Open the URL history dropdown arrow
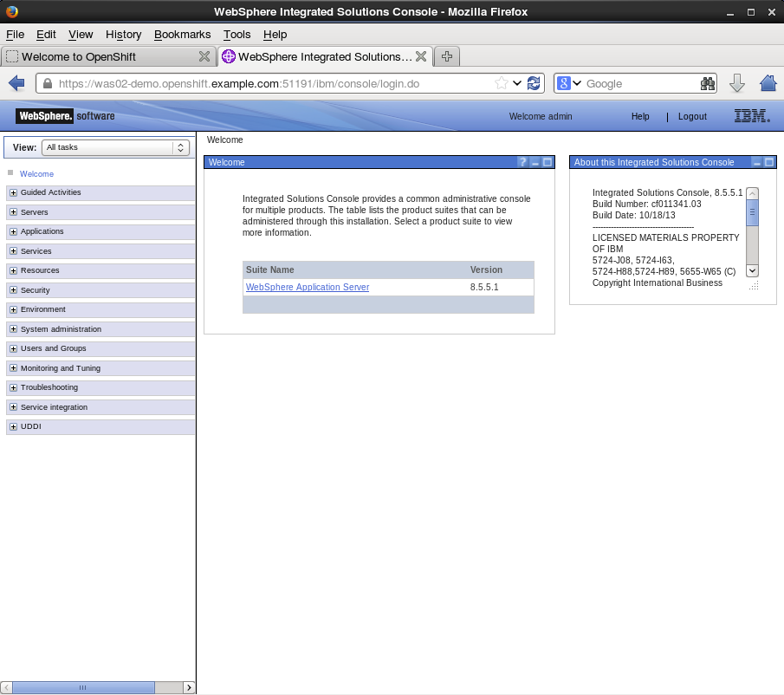Image resolution: width=784 pixels, height=695 pixels. pos(517,83)
